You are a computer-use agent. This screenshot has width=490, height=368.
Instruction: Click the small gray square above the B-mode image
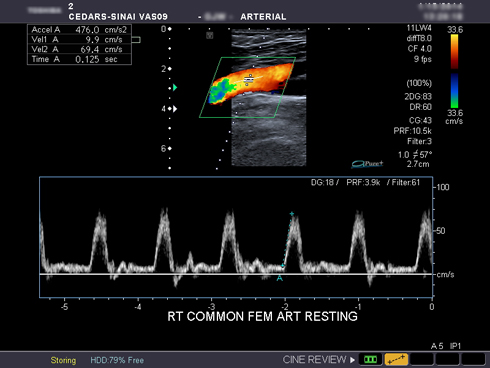[x=209, y=35]
